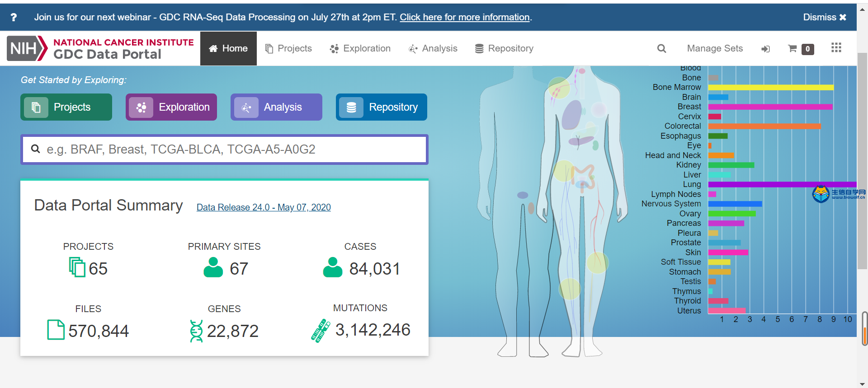Image resolution: width=868 pixels, height=388 pixels.
Task: Select the Breast magenta bar in chart
Action: coord(770,107)
